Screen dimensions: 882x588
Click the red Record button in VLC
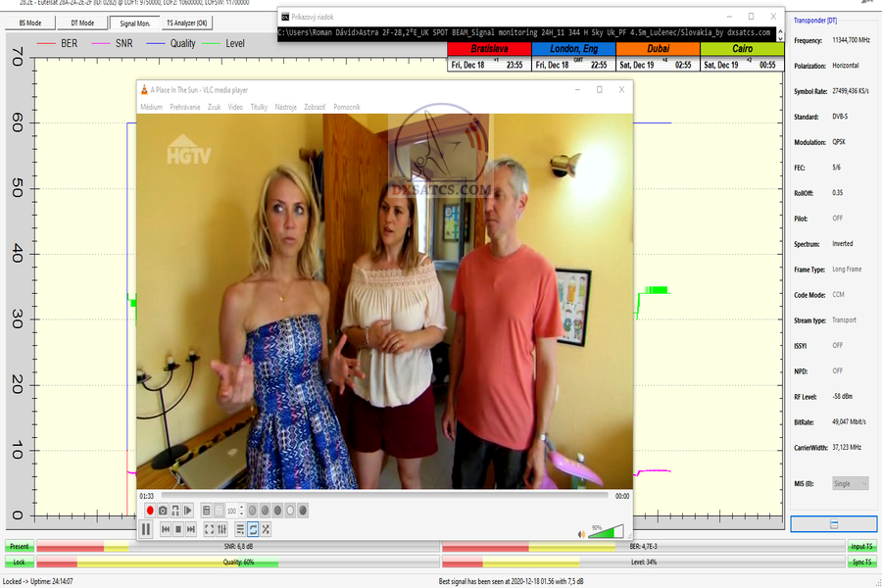[150, 511]
